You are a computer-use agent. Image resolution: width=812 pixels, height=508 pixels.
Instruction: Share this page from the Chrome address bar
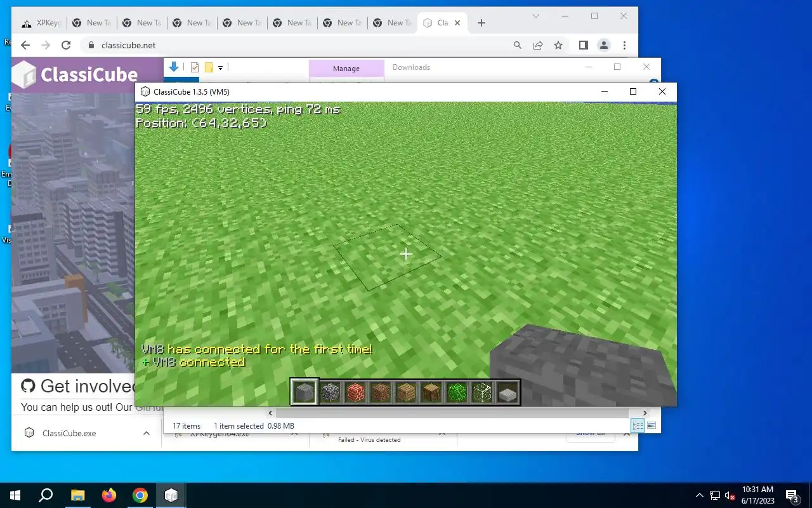[538, 45]
